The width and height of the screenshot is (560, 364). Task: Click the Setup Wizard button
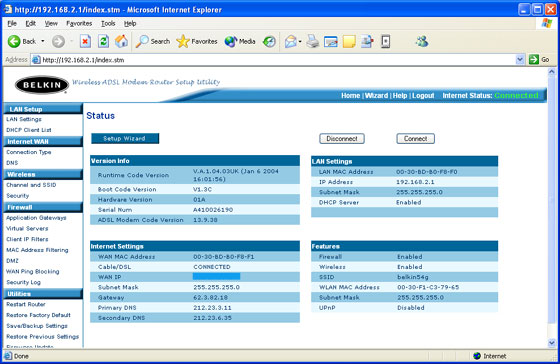tap(125, 139)
